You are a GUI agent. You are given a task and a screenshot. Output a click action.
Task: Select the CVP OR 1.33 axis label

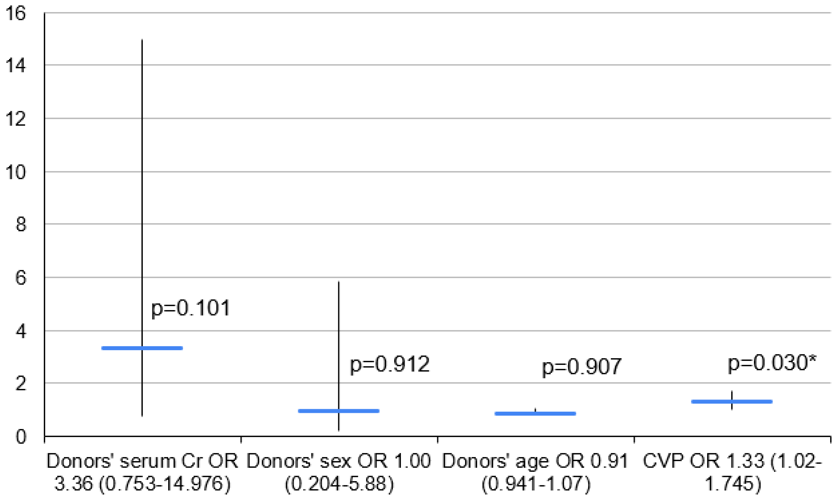pos(732,472)
